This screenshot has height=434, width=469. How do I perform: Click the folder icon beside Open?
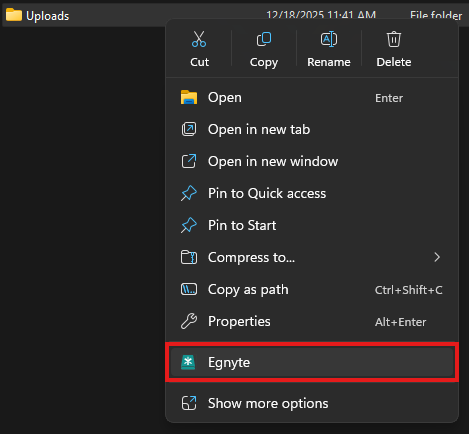(189, 97)
